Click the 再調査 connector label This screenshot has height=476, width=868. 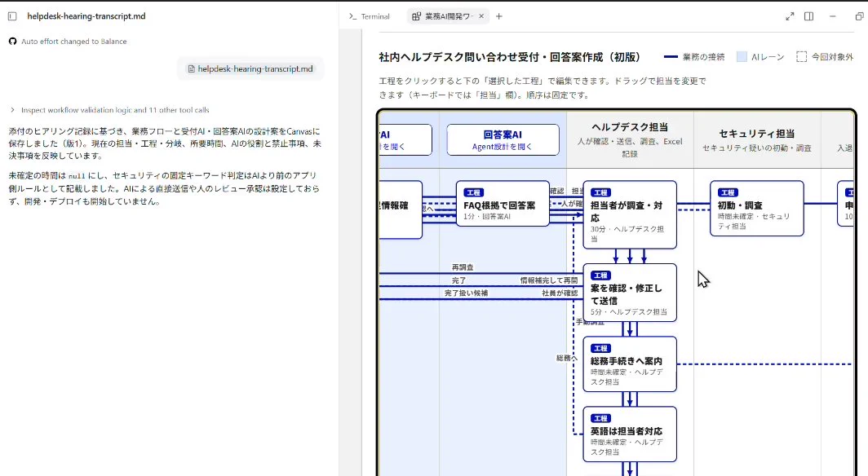[463, 267]
